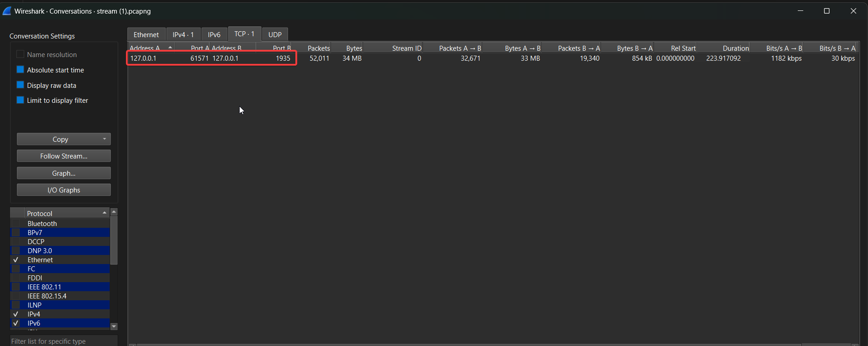Viewport: 868px width, 346px height.
Task: Sort by the Port B column
Action: pos(274,48)
